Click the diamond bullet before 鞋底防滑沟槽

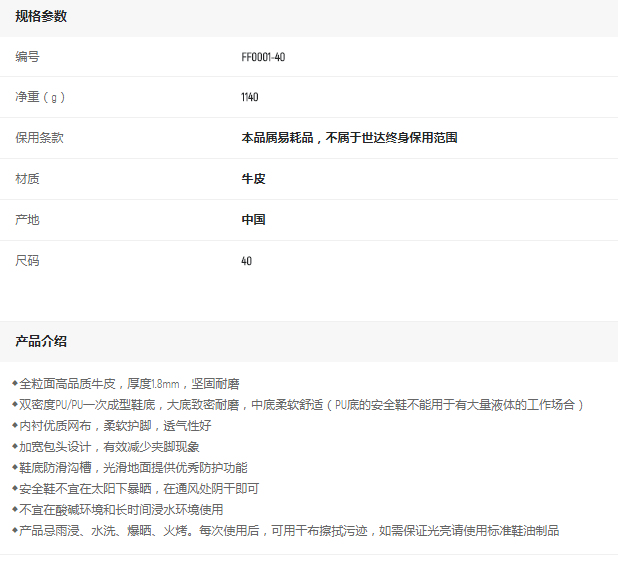pyautogui.click(x=15, y=467)
